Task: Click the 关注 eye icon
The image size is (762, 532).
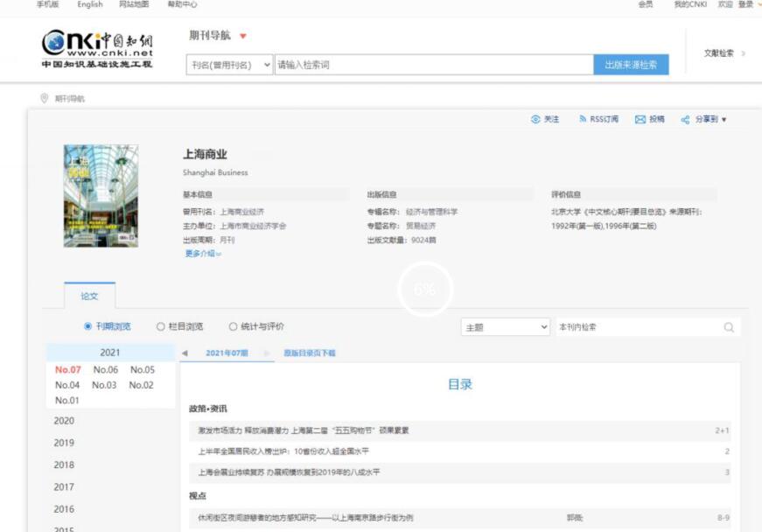Action: (535, 119)
